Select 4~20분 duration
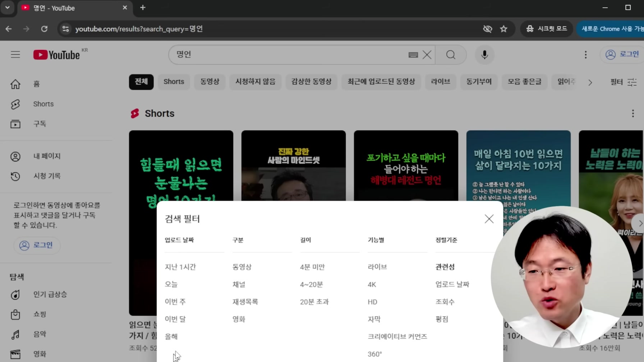This screenshot has height=362, width=644. point(312,284)
